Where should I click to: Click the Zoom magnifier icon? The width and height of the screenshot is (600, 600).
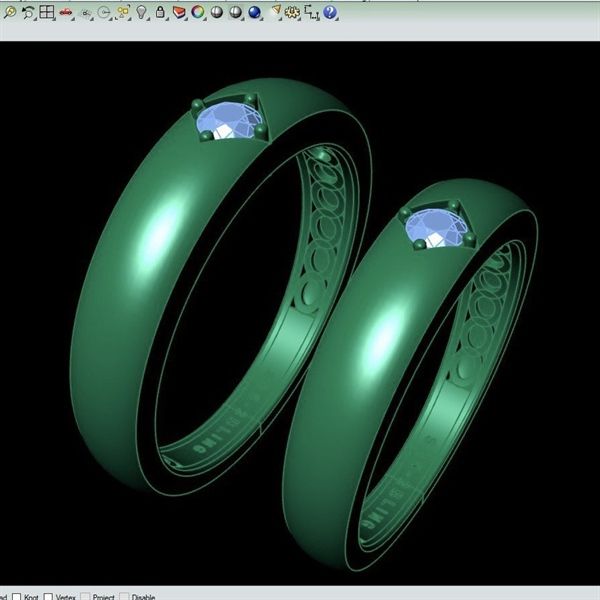tap(9, 12)
